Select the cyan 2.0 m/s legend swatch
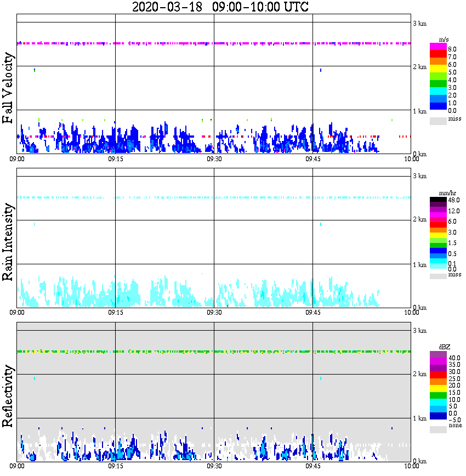This screenshot has height=476, width=466. 438,91
